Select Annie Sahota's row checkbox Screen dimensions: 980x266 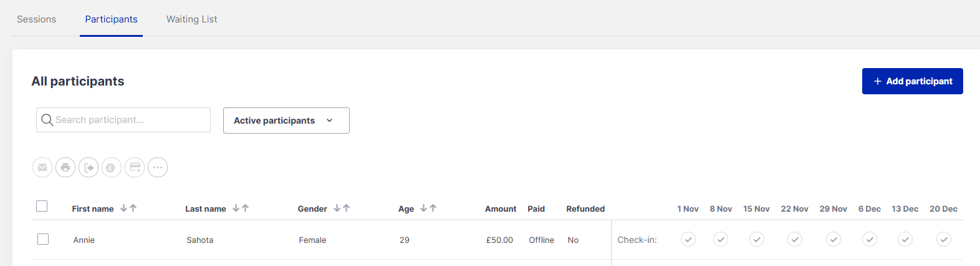(x=43, y=239)
